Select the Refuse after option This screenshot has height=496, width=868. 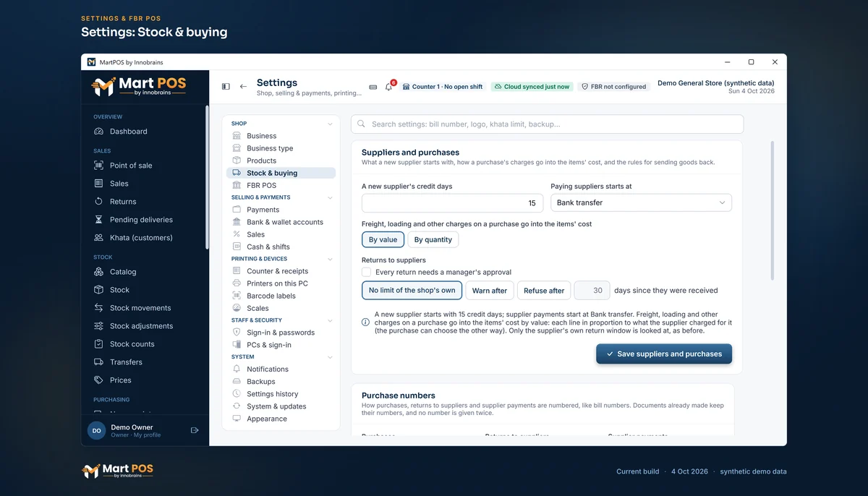[x=544, y=291]
